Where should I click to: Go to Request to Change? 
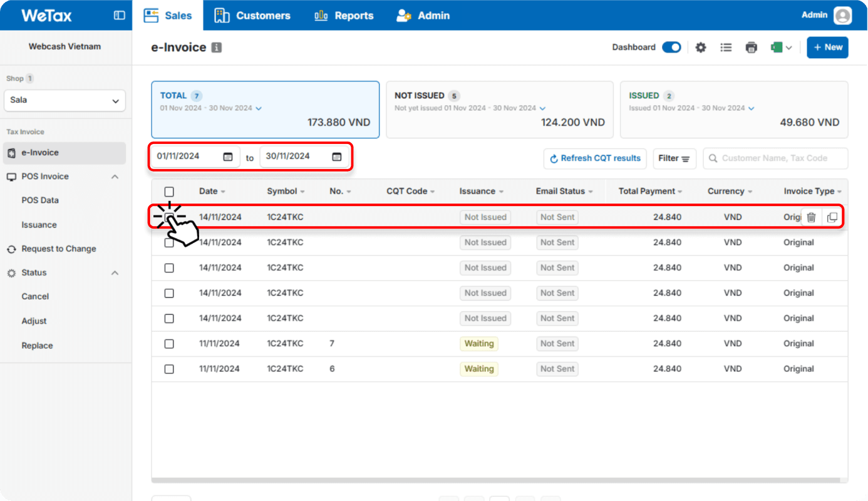click(x=59, y=249)
